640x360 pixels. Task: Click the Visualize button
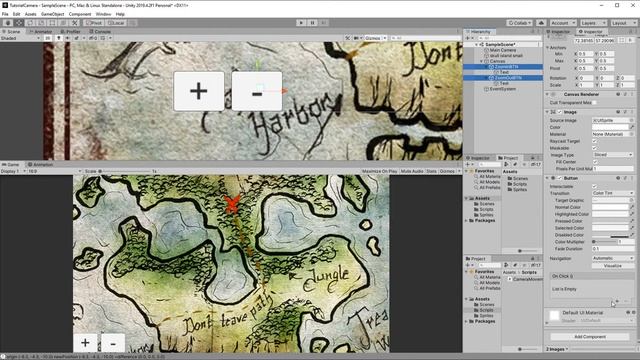pos(613,266)
